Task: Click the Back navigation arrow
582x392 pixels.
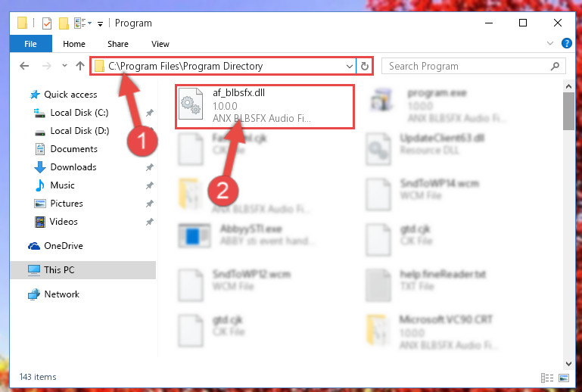Action: pos(24,66)
